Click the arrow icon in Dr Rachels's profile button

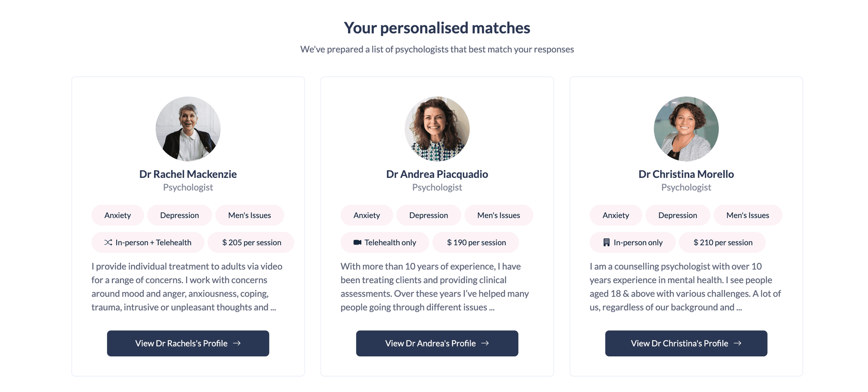237,343
